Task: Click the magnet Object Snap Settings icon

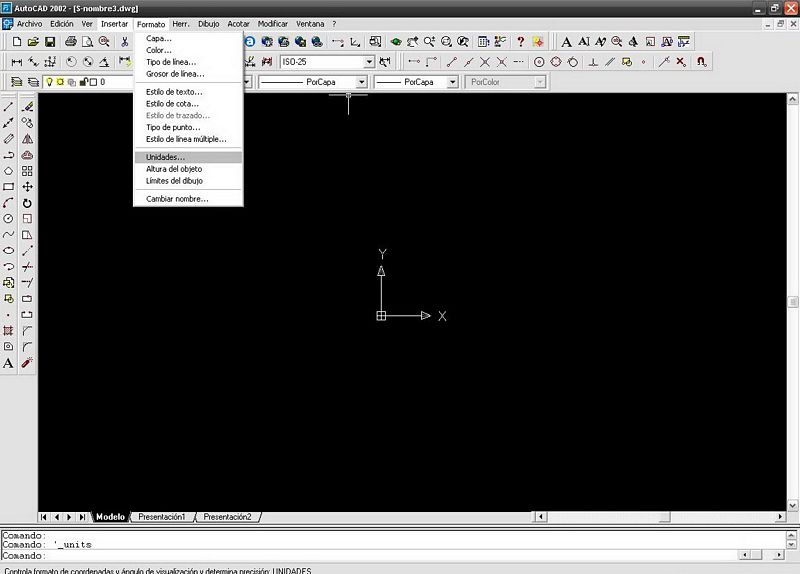Action: 702,62
